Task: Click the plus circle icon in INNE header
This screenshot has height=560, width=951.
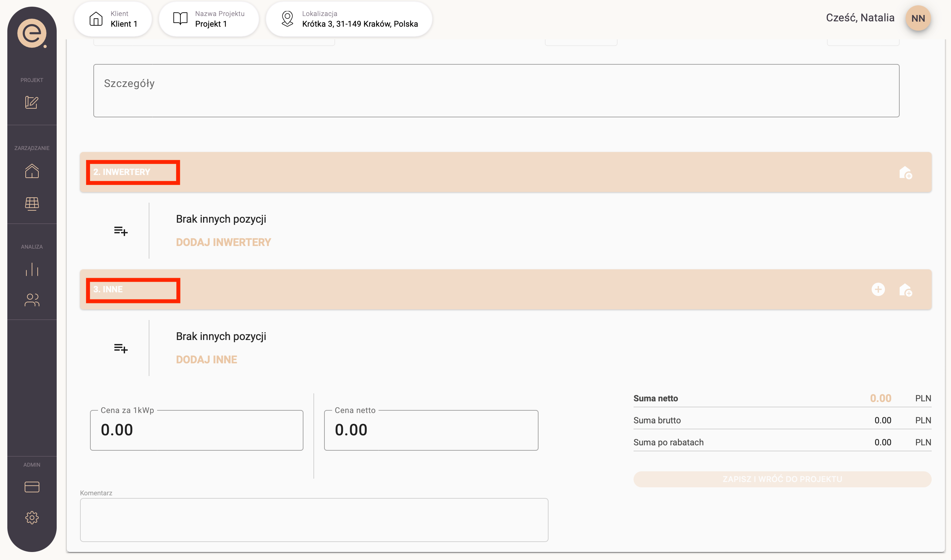Action: (x=878, y=289)
